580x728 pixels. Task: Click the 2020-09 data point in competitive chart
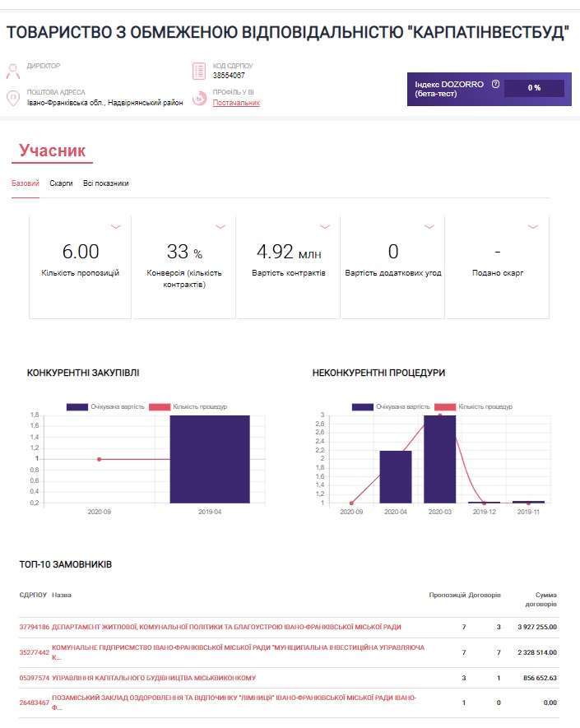click(x=100, y=459)
